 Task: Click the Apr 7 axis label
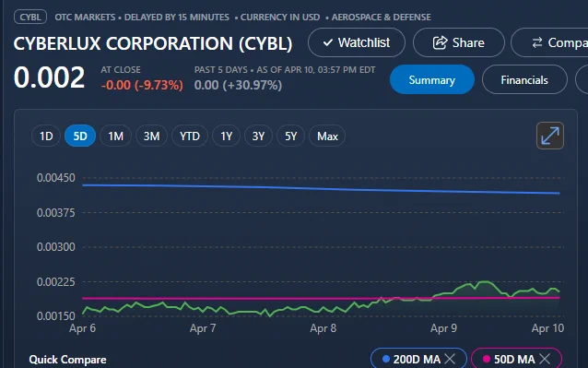[203, 328]
